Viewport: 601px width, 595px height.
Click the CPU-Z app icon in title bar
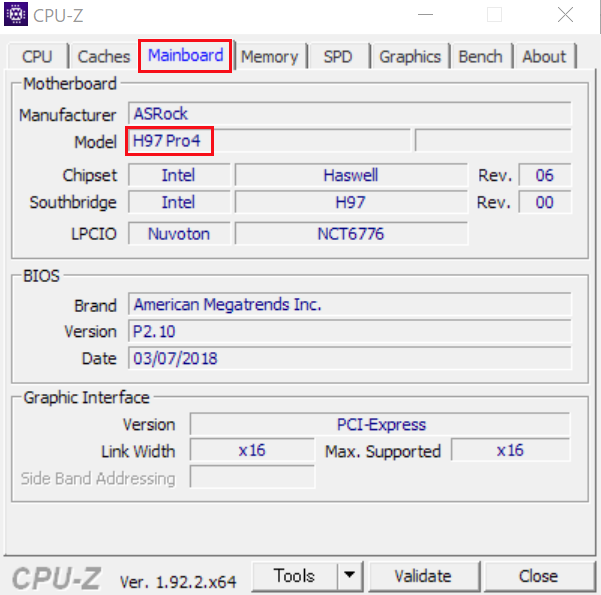point(16,14)
